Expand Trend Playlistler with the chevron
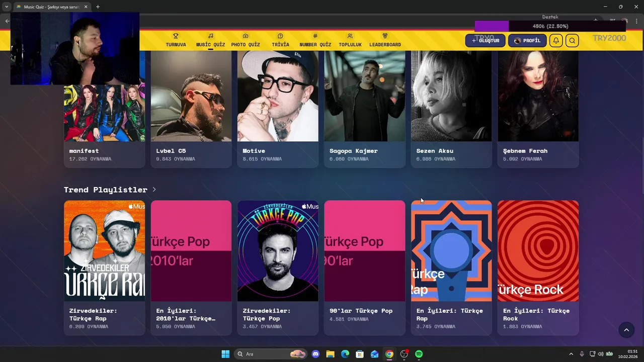644x362 pixels. (154, 190)
